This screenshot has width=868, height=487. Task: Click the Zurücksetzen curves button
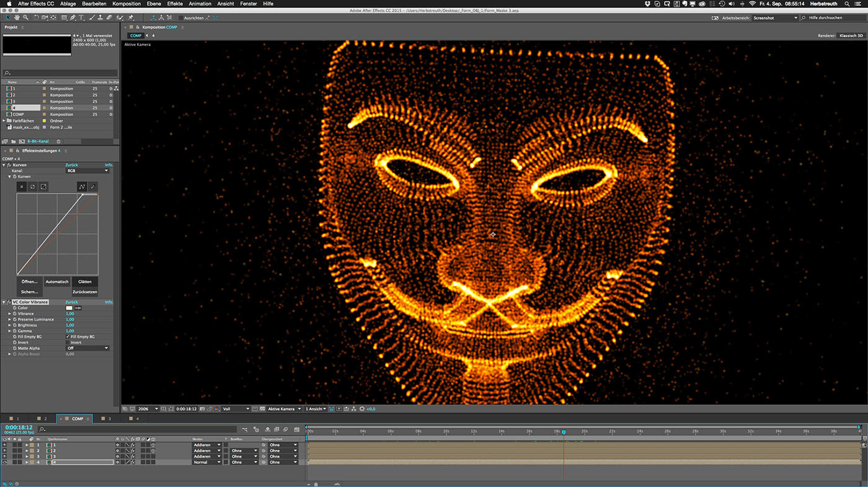coord(85,291)
